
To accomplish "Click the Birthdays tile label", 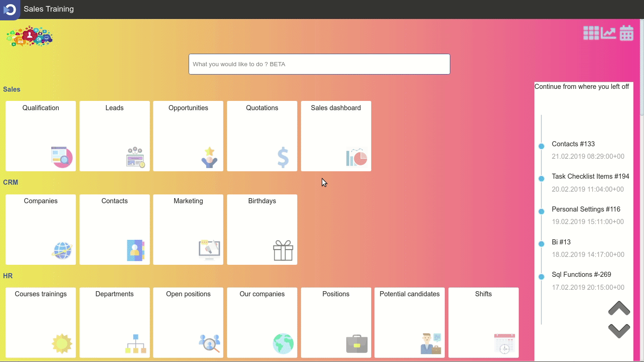I will (x=262, y=201).
